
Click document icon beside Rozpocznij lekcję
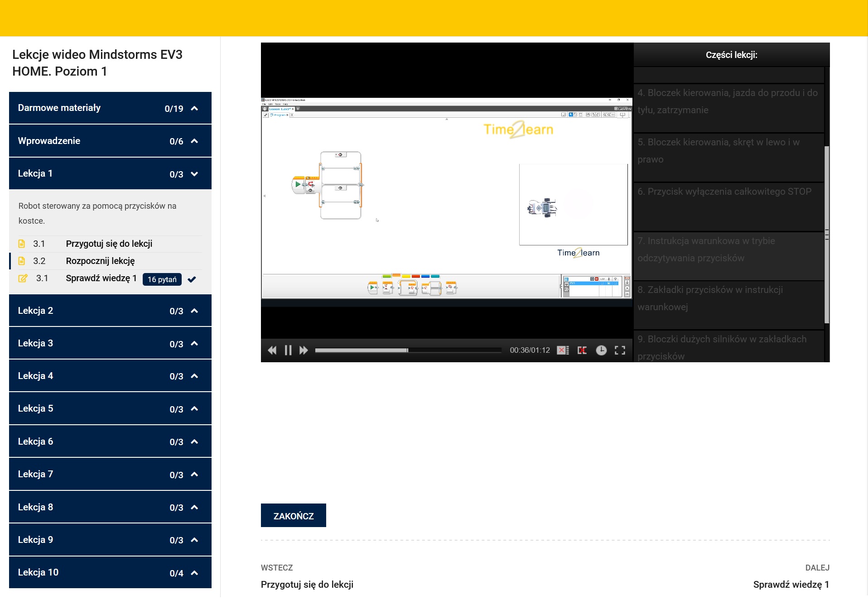22,261
